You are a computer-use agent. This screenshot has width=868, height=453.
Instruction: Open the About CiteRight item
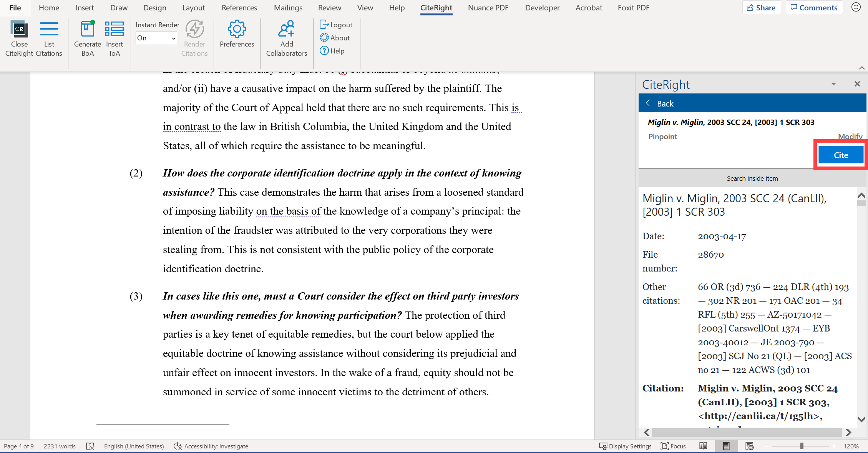coord(335,38)
